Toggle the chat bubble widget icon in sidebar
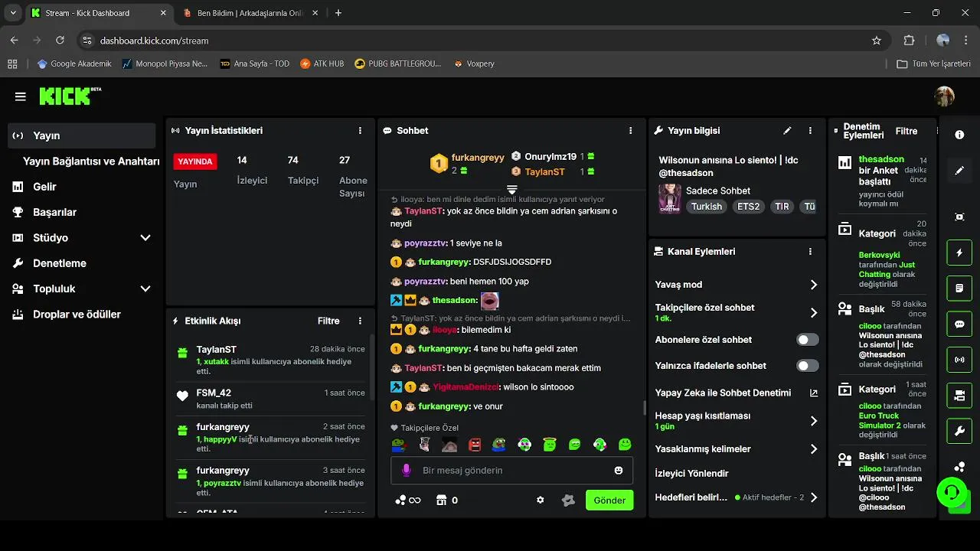980x551 pixels. click(x=959, y=324)
